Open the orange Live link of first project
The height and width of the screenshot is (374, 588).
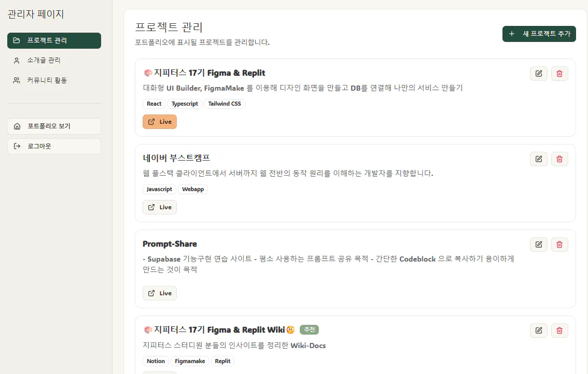(x=160, y=122)
